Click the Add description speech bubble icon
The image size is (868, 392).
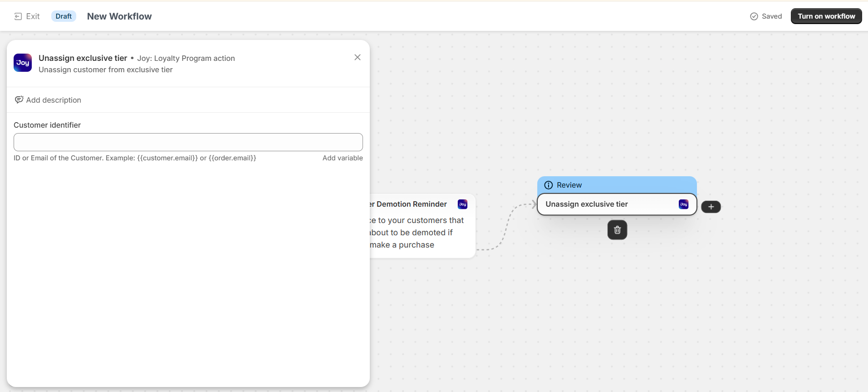[19, 100]
